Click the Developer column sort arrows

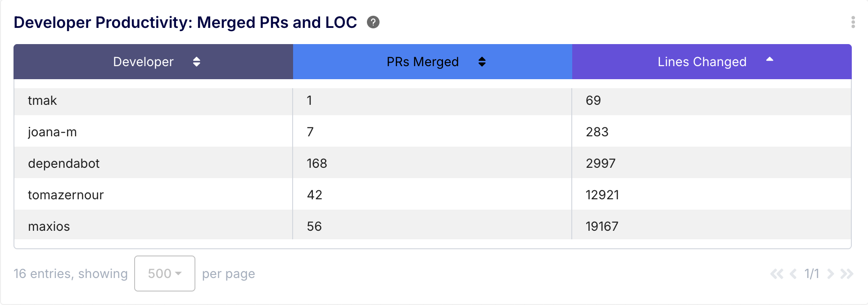click(196, 62)
